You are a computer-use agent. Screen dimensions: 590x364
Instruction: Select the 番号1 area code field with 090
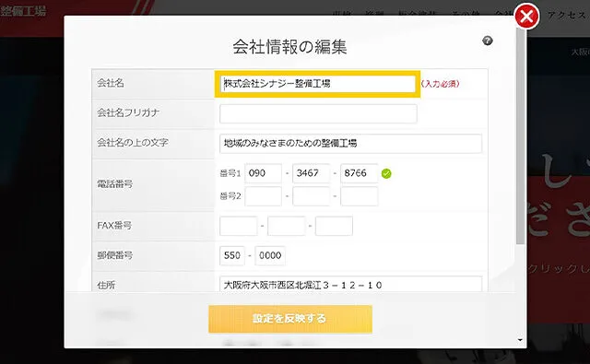point(263,173)
